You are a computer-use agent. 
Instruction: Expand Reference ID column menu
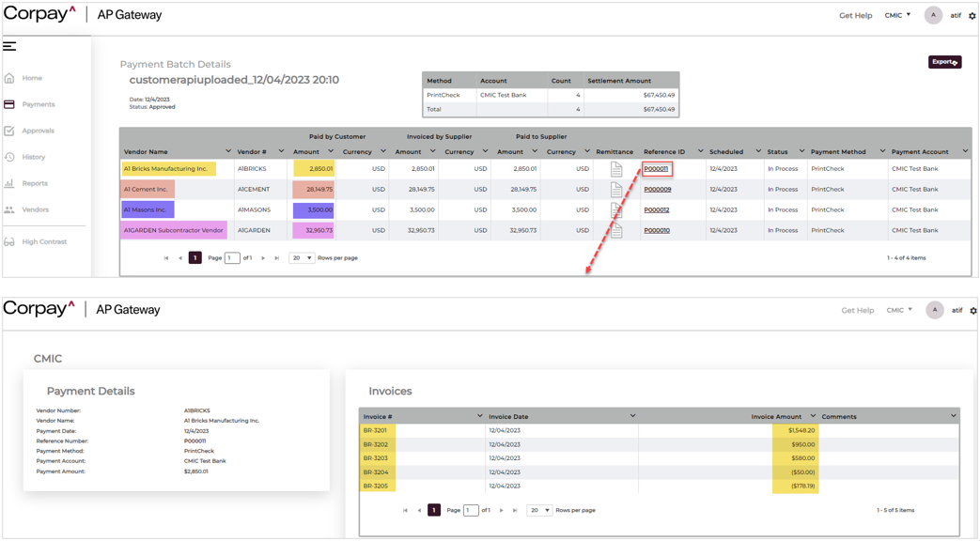[x=700, y=151]
